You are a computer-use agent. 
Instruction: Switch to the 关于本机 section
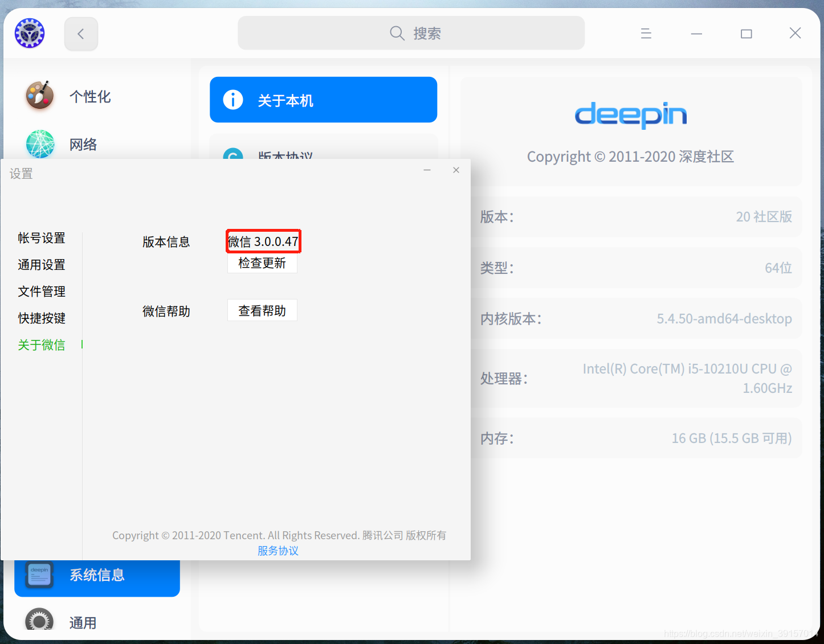click(323, 99)
